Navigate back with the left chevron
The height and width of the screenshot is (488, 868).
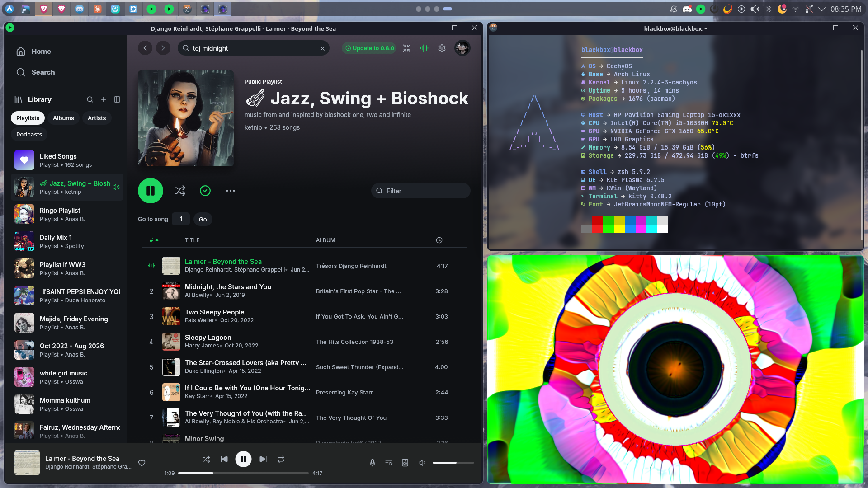coord(145,48)
